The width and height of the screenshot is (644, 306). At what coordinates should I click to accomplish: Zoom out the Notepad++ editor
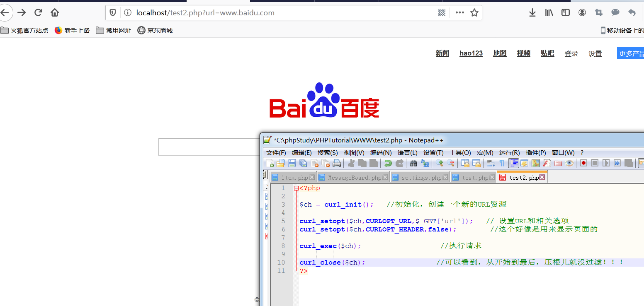[x=450, y=163]
